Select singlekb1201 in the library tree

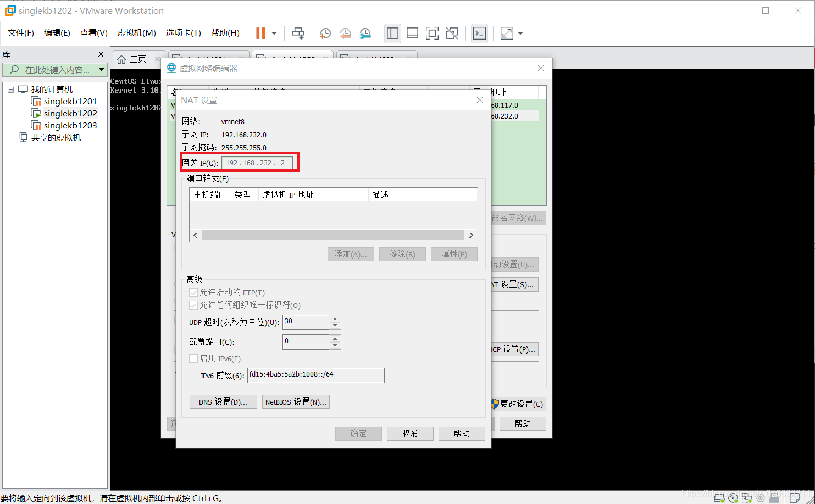[x=70, y=102]
